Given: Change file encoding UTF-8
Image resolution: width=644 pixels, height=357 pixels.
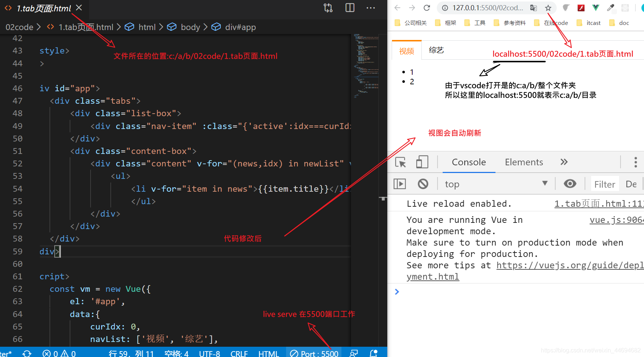Looking at the screenshot, I should click(x=209, y=353).
